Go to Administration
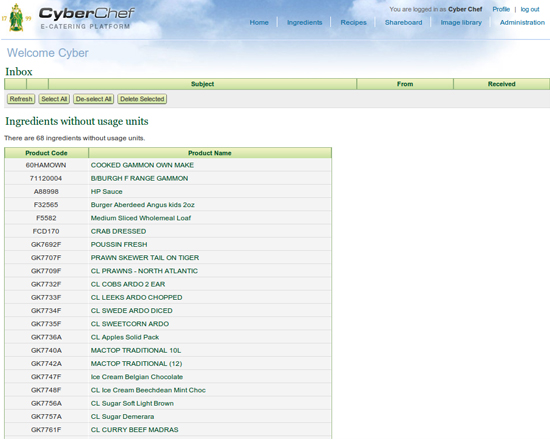 [x=522, y=22]
